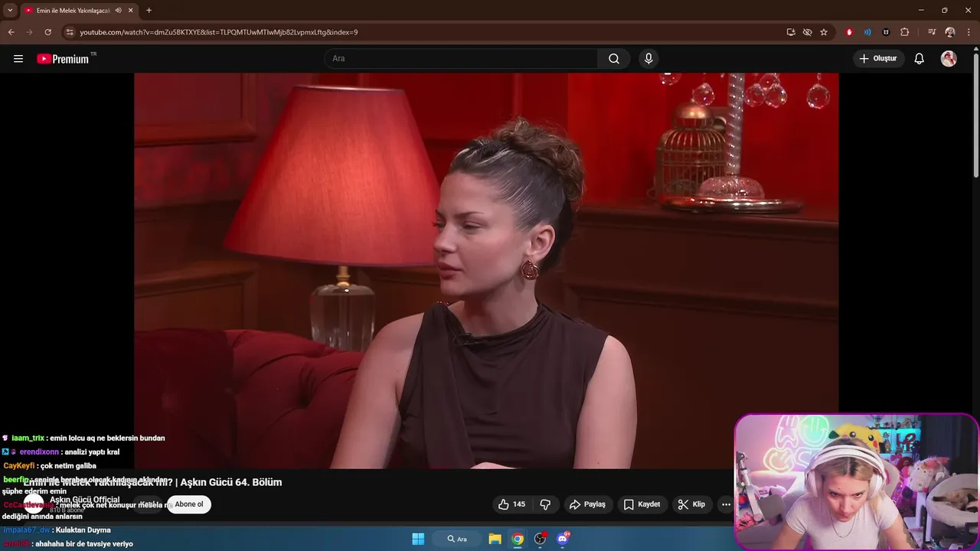View site information icon in address bar

(x=70, y=32)
